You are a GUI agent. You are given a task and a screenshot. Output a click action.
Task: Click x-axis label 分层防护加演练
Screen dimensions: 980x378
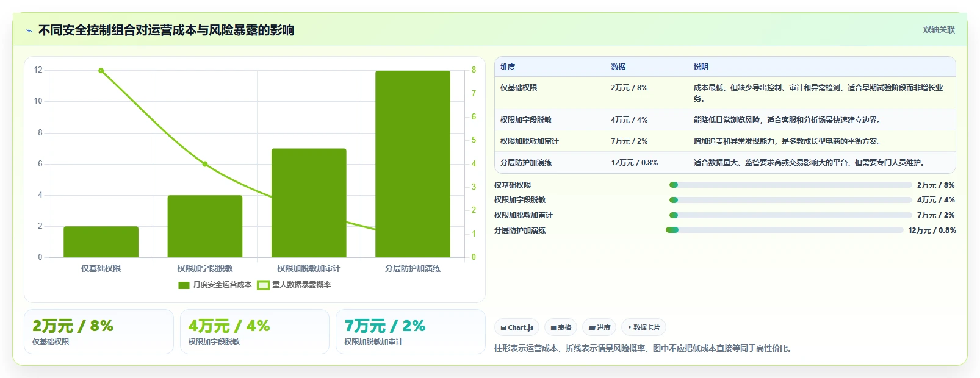click(413, 268)
